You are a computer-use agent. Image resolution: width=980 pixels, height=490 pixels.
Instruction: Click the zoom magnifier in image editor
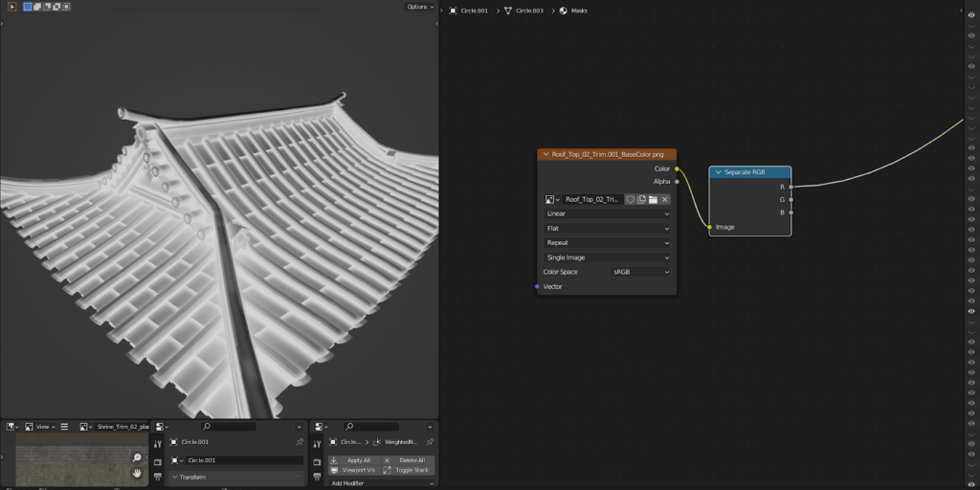(x=137, y=457)
